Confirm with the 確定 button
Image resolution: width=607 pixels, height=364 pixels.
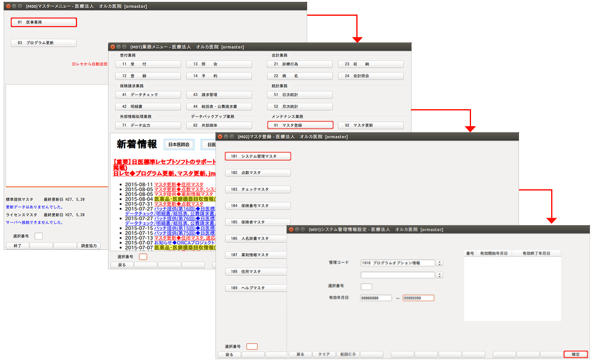pyautogui.click(x=576, y=354)
